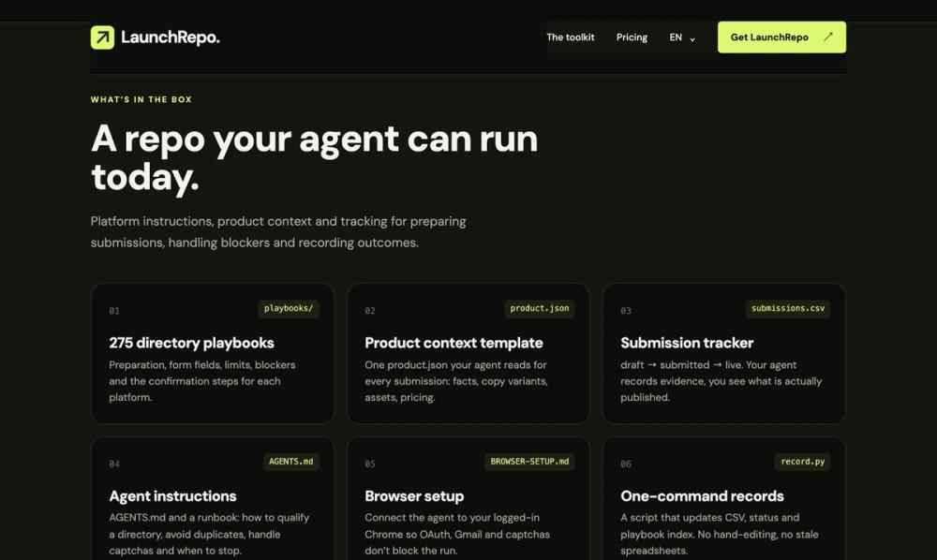Click the record.py tag

[803, 462]
